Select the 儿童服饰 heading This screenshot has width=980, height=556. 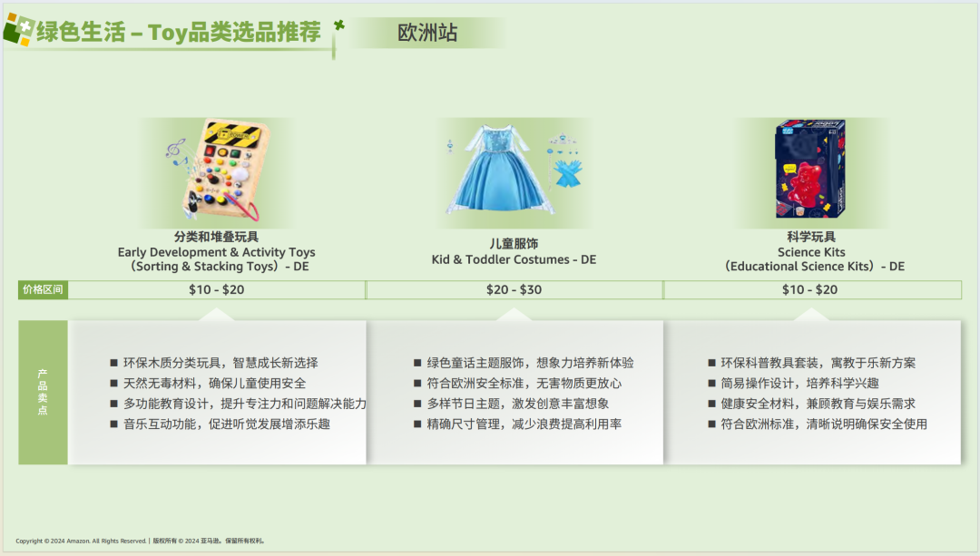pos(514,244)
